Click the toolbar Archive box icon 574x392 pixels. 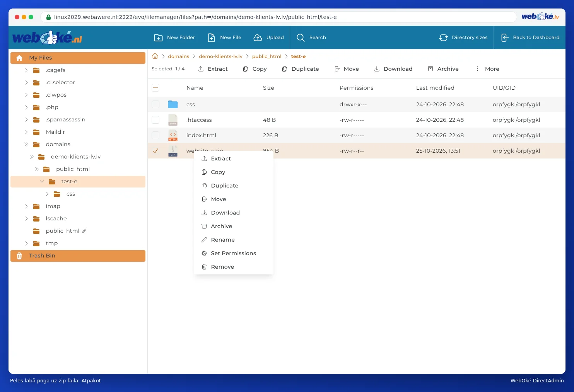[x=430, y=69]
